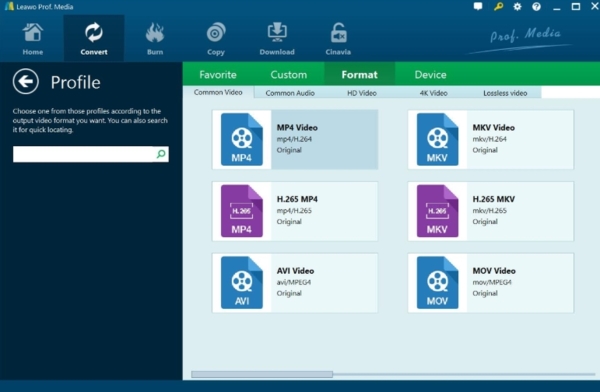Switch to the Custom tab

[289, 74]
